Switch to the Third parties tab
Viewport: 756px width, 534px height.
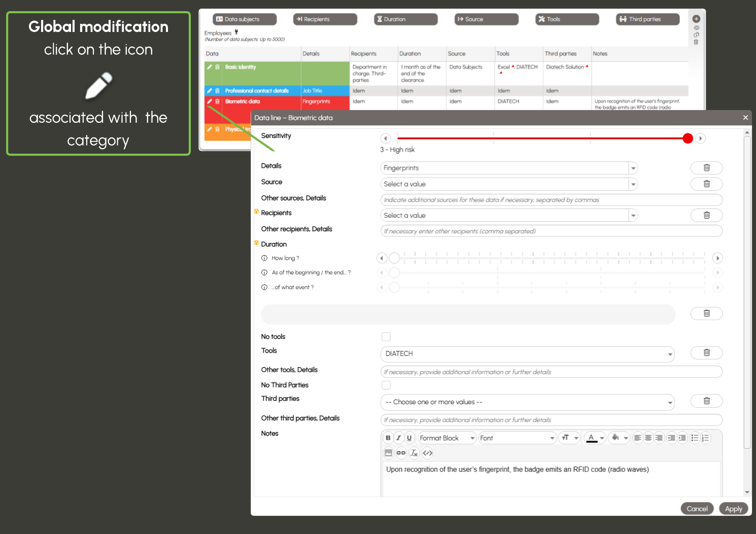coord(647,19)
